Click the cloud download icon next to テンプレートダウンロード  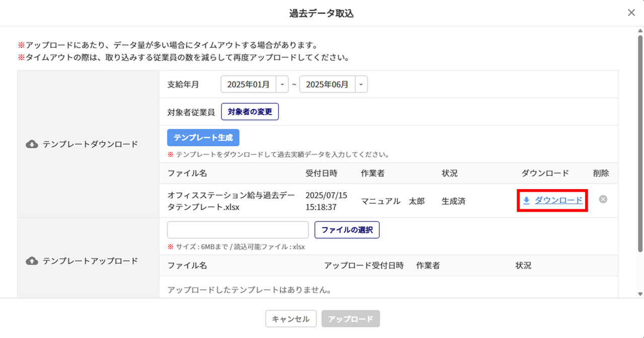32,144
